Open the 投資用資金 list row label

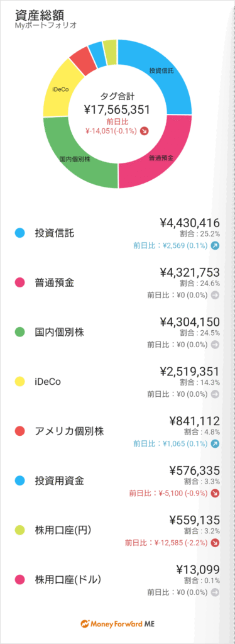click(x=60, y=480)
